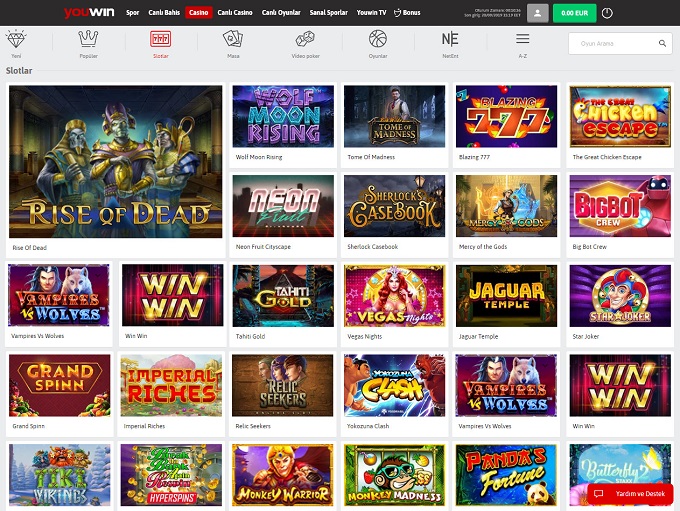Click the Youwin logo

(x=89, y=13)
